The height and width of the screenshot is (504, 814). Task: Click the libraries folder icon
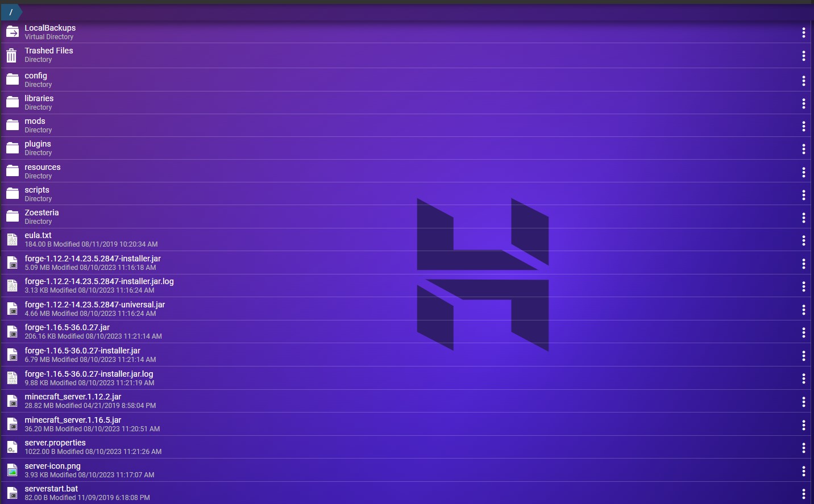point(13,102)
